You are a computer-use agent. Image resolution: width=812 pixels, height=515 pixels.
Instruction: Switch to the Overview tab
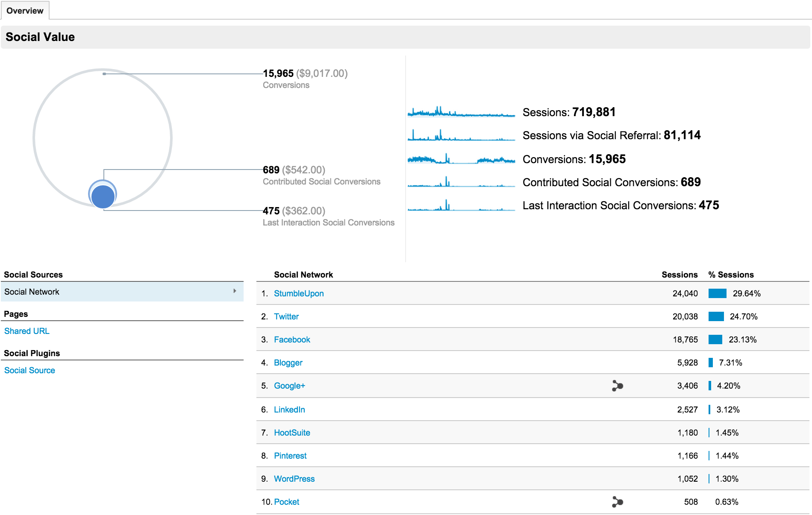pyautogui.click(x=25, y=11)
